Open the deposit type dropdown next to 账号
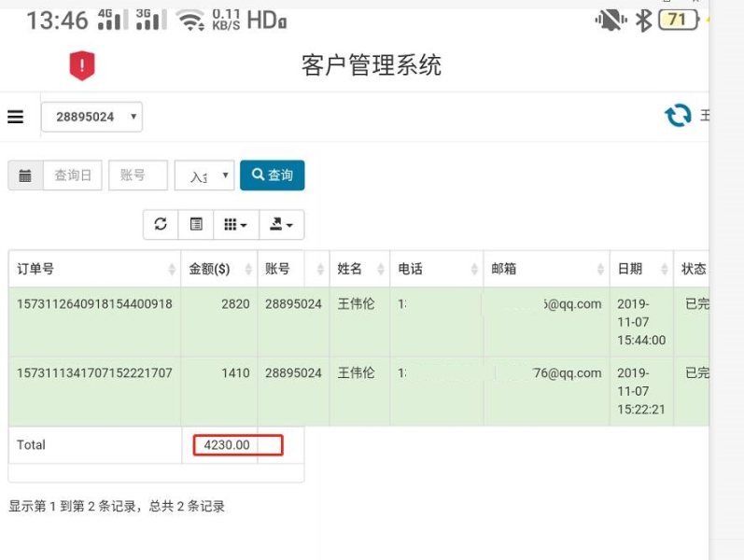This screenshot has height=560, width=744. [204, 175]
